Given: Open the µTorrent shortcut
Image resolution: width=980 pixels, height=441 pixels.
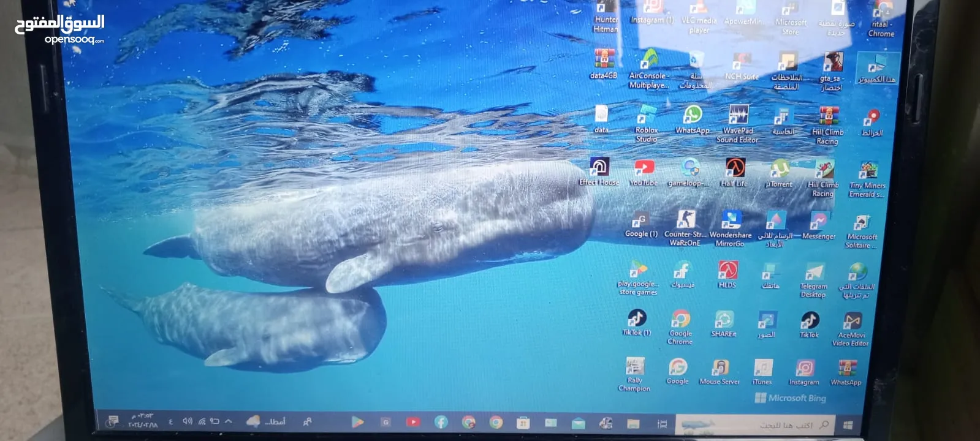Looking at the screenshot, I should (x=779, y=174).
